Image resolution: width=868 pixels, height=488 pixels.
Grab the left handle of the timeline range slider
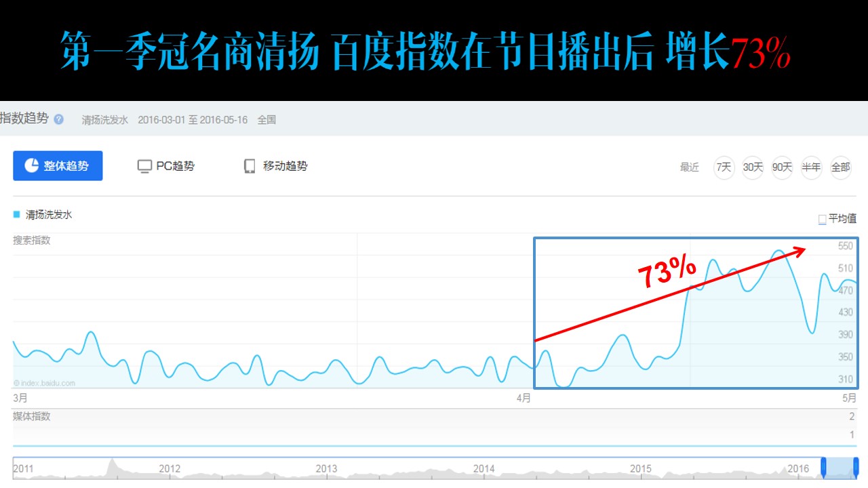824,467
